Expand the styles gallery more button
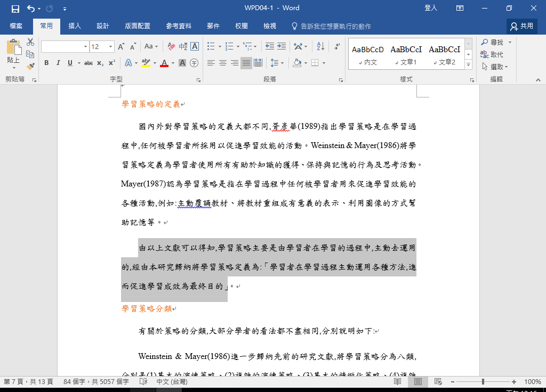The width and height of the screenshot is (546, 392). pos(469,64)
